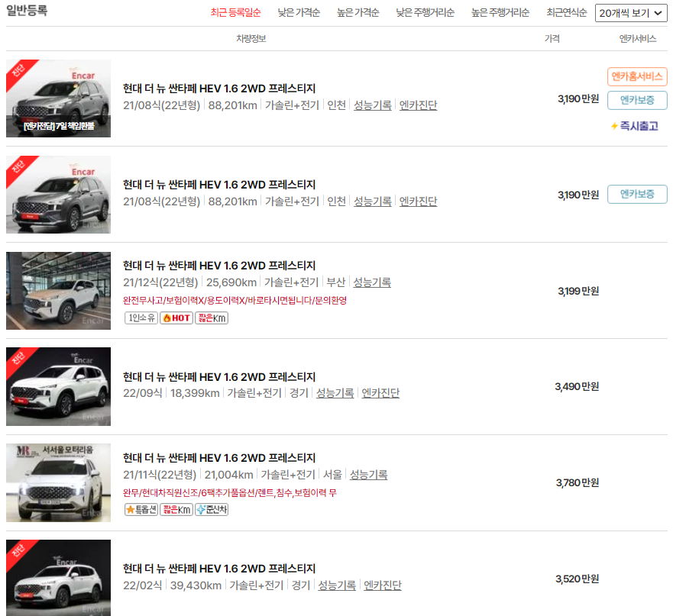Sort by 최근연식순

click(567, 13)
